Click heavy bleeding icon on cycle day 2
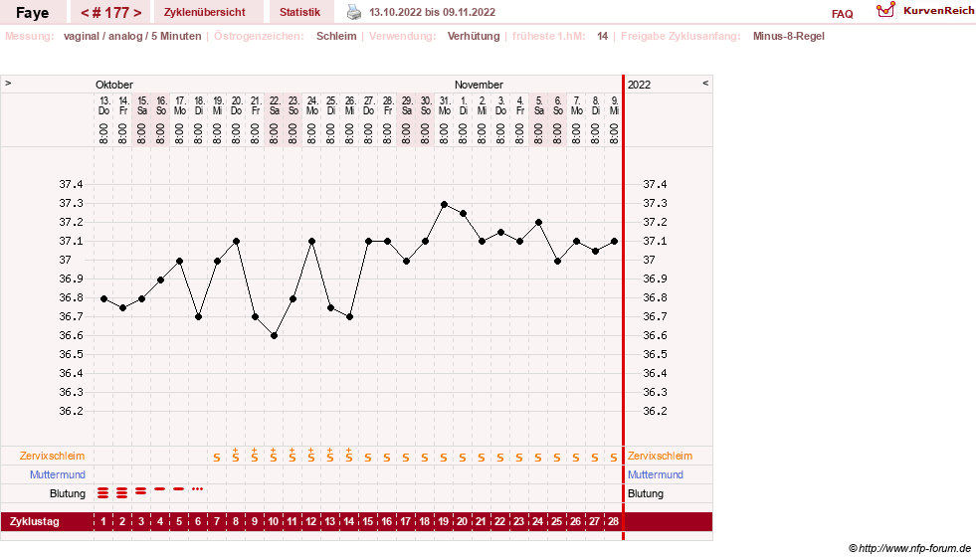This screenshot has height=560, width=976. tap(122, 492)
